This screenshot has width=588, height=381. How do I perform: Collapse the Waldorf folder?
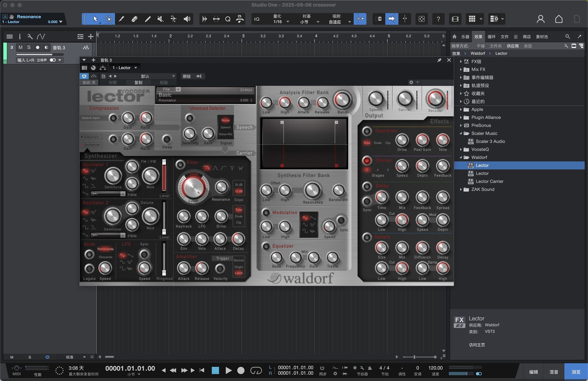461,158
